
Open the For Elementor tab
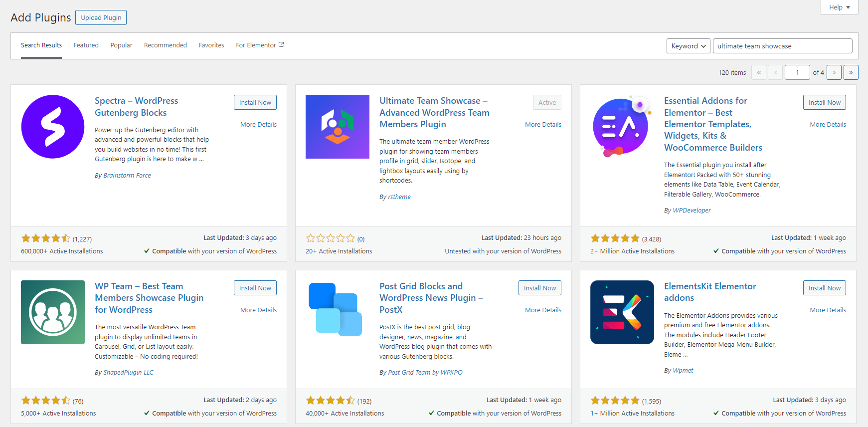pyautogui.click(x=260, y=45)
